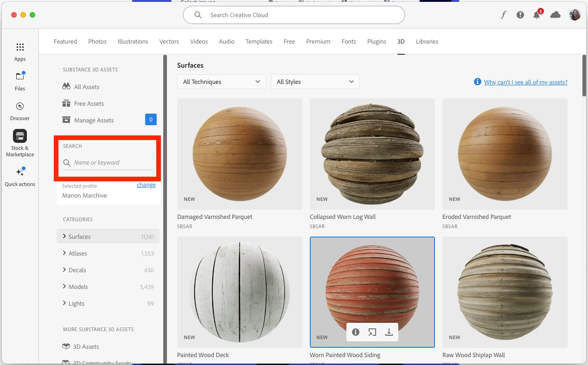Click the 'Marion Marchive' profile name
The image size is (588, 365).
click(x=84, y=195)
